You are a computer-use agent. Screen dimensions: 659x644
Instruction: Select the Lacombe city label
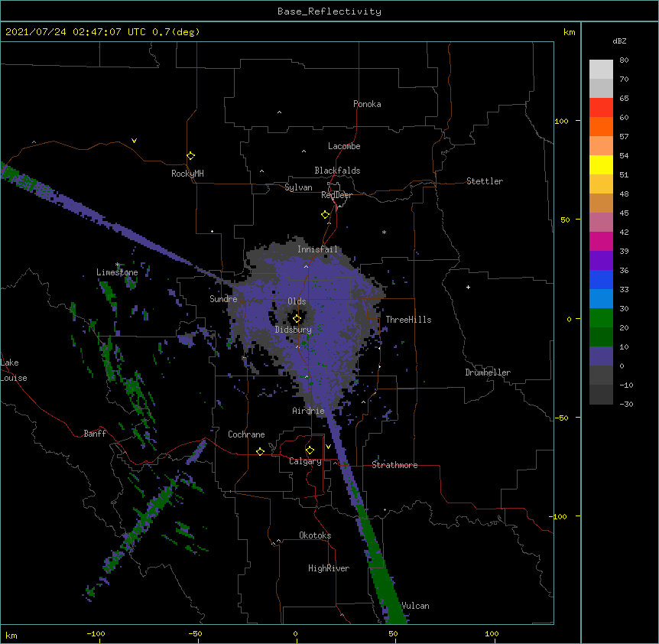click(344, 146)
